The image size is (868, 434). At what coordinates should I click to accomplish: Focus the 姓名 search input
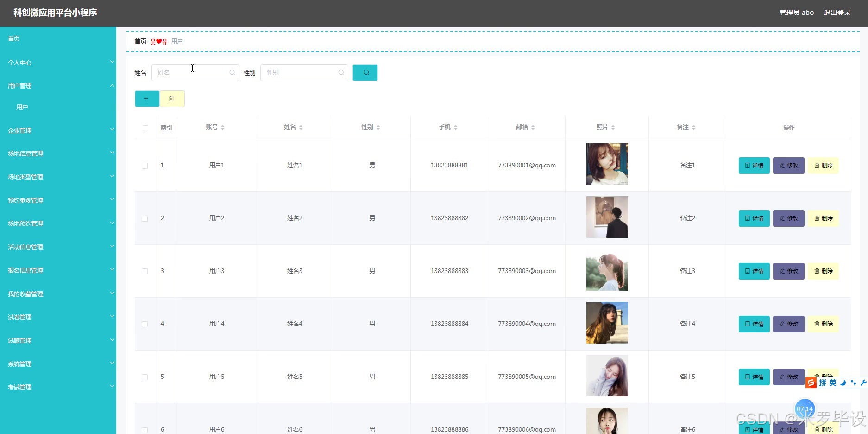click(x=195, y=73)
